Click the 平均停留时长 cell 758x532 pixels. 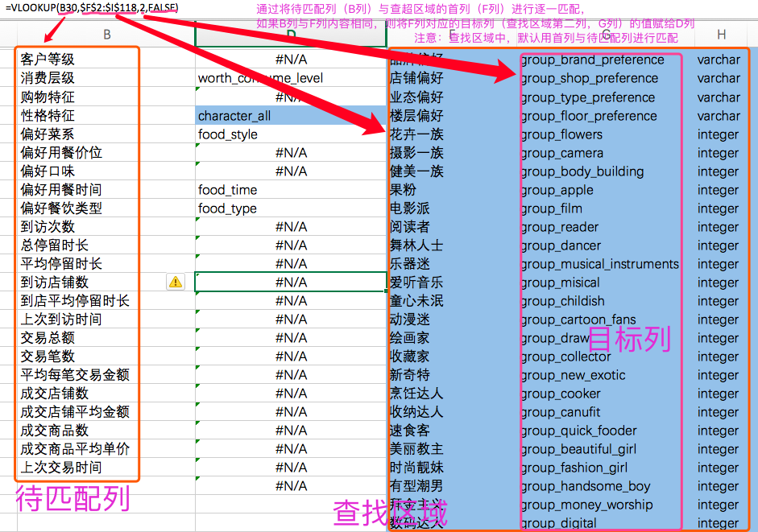pyautogui.click(x=106, y=263)
